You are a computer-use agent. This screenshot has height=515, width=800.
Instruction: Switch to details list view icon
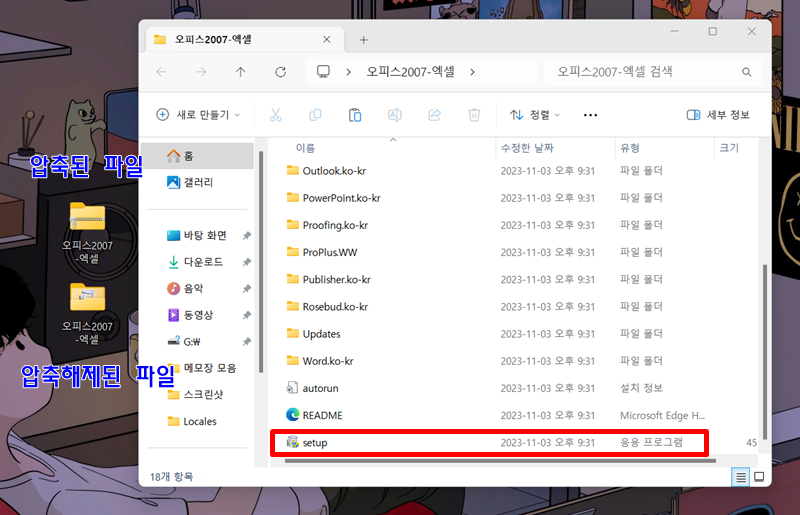point(740,477)
